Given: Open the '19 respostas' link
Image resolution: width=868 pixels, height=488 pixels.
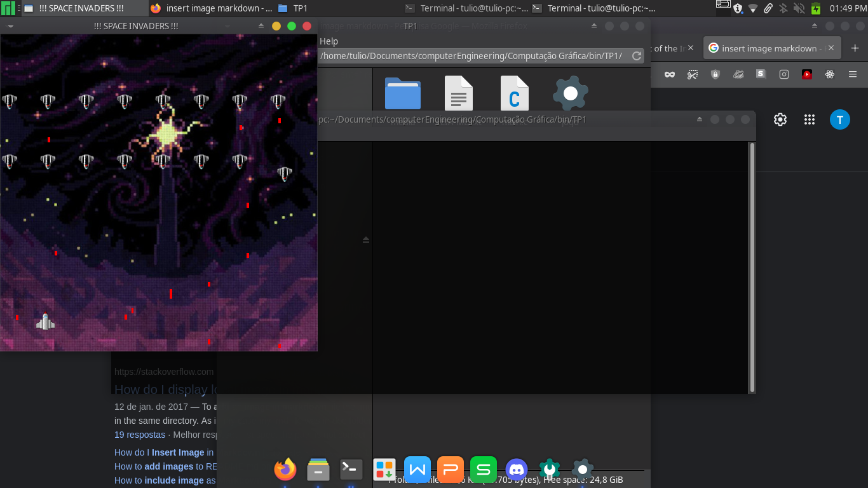Looking at the screenshot, I should tap(140, 435).
